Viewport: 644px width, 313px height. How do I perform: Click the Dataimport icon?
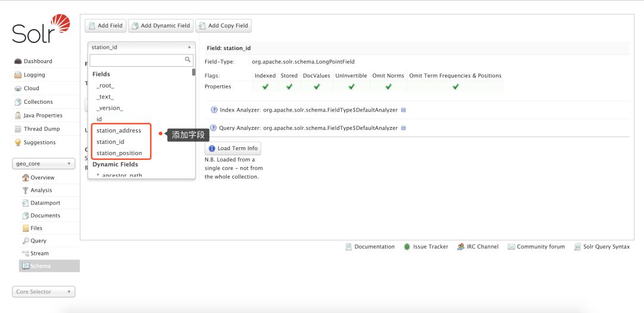coord(26,203)
